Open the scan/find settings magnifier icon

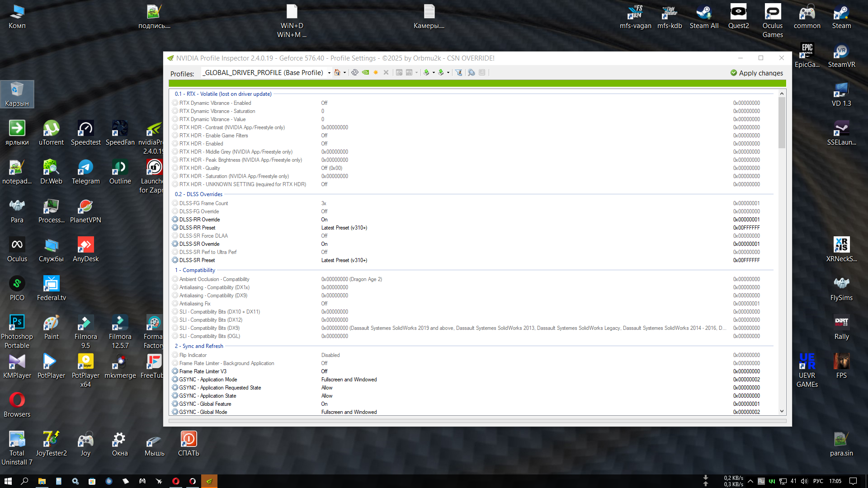pyautogui.click(x=471, y=72)
